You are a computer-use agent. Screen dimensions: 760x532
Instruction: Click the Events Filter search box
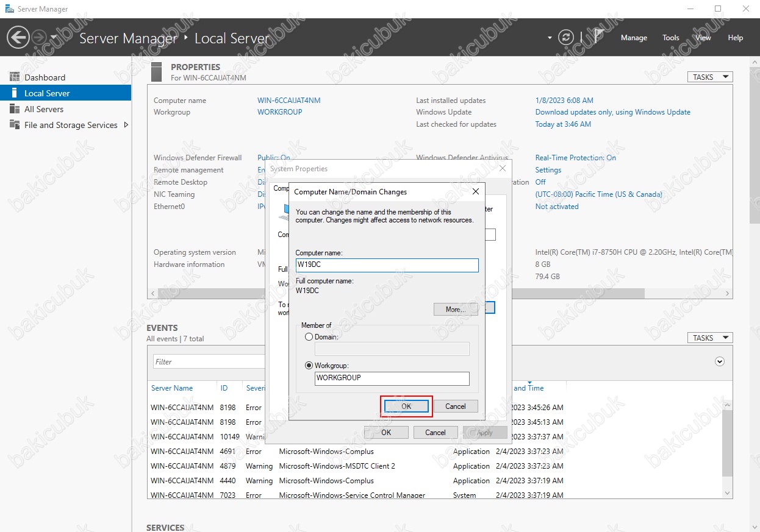click(x=209, y=362)
